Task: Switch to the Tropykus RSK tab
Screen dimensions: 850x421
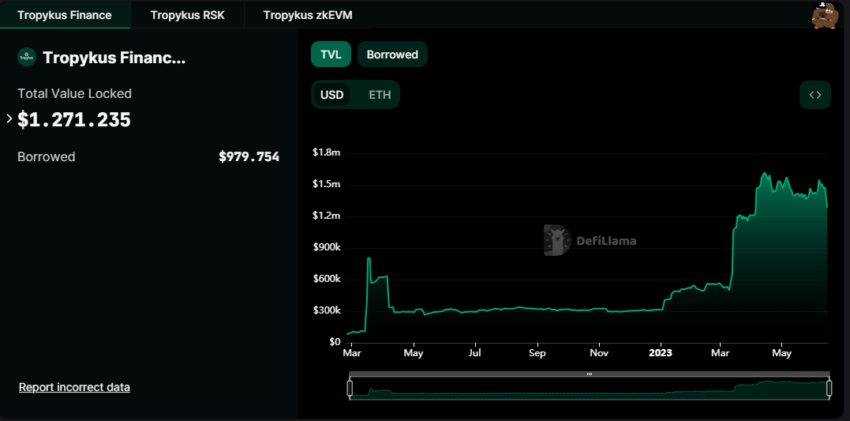Action: pyautogui.click(x=187, y=15)
